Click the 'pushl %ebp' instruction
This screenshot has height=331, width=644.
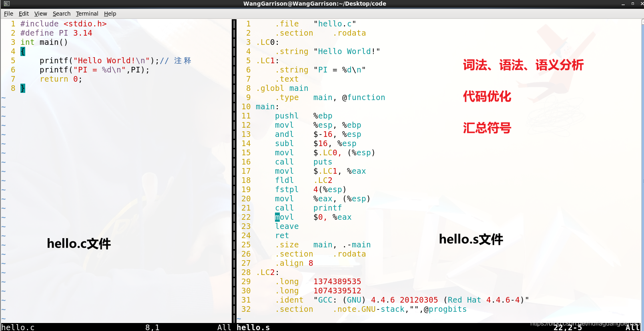(x=303, y=116)
